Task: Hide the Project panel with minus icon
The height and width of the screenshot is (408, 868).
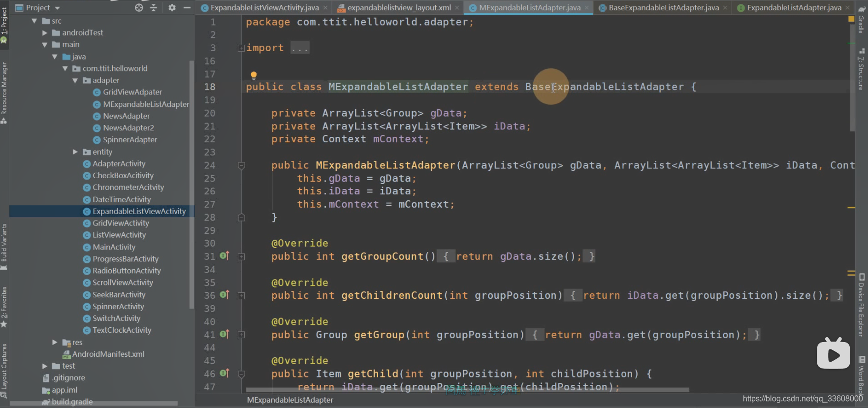Action: click(187, 8)
